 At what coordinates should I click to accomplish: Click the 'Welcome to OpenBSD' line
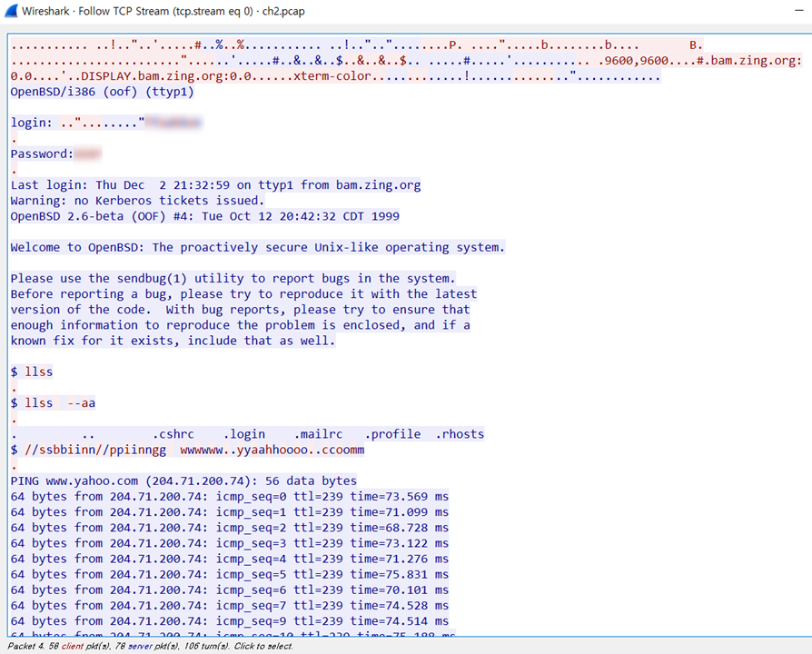click(x=257, y=247)
